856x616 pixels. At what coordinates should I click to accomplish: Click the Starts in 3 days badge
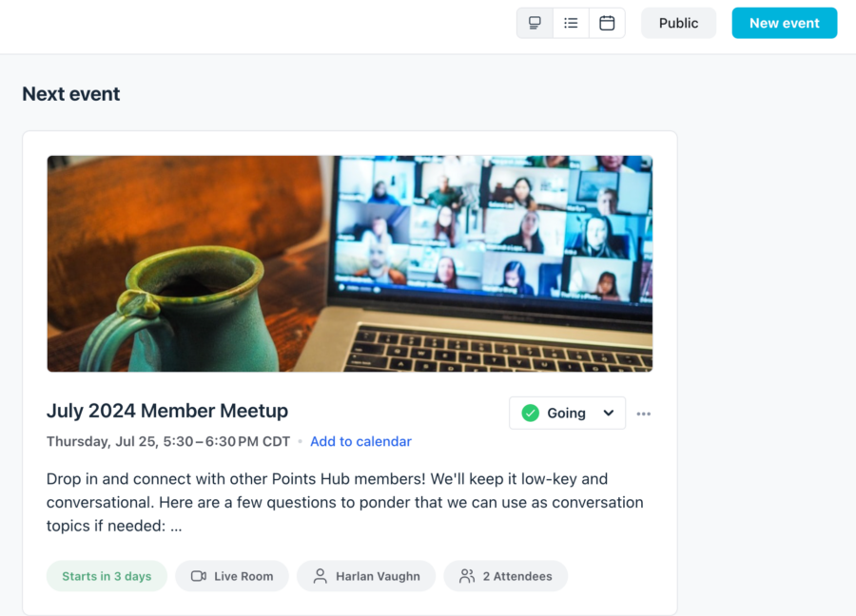(107, 576)
